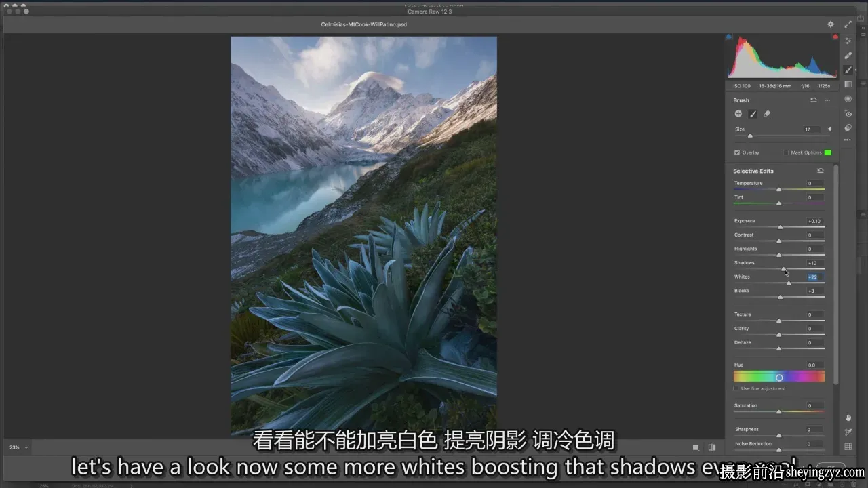Click the Brush panel heading
This screenshot has height=488, width=868.
click(741, 100)
